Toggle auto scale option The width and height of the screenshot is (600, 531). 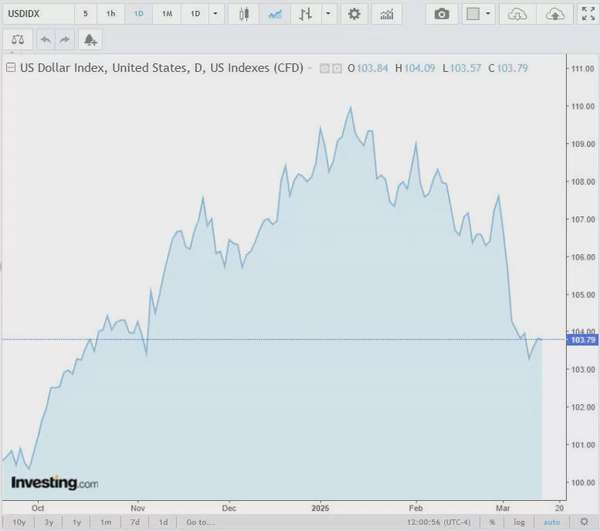pos(552,522)
